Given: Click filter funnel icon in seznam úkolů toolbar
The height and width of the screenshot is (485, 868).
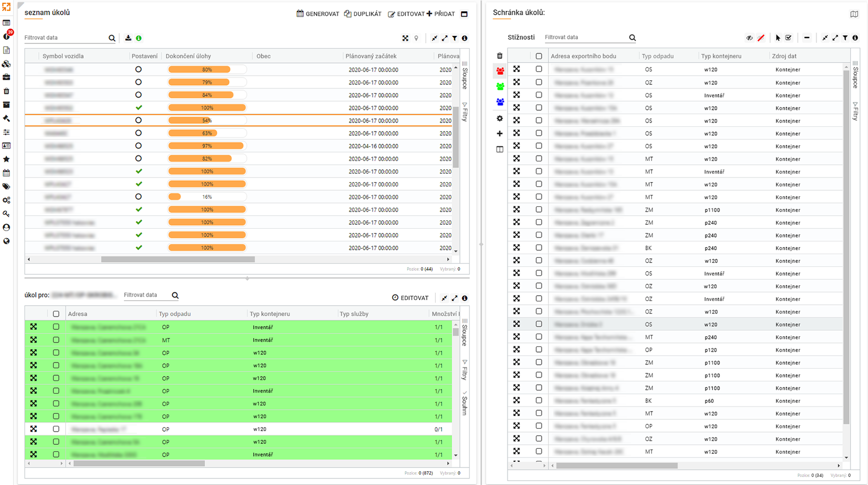Looking at the screenshot, I should (x=455, y=38).
